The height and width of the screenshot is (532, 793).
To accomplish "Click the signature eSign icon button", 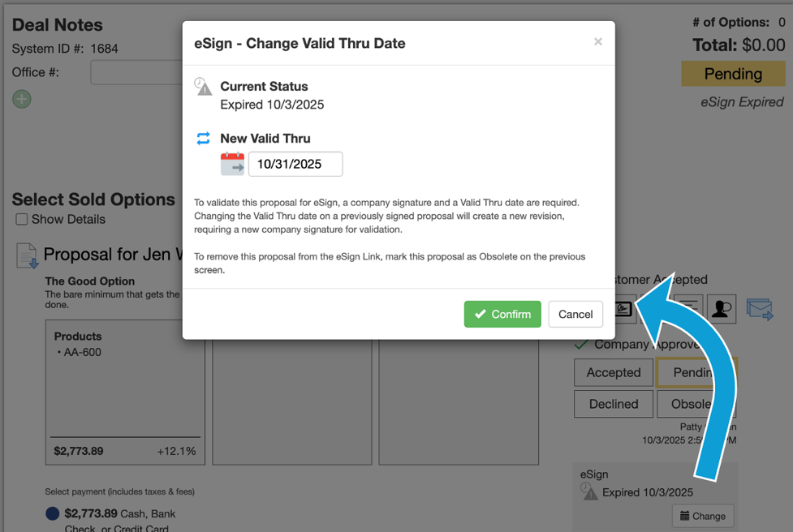I will point(623,309).
